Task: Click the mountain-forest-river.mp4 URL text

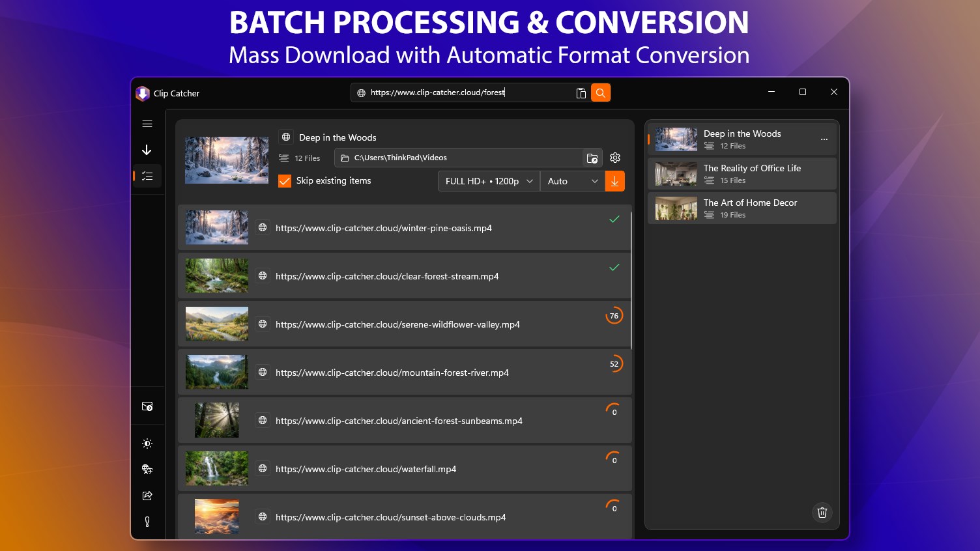Action: (x=392, y=373)
